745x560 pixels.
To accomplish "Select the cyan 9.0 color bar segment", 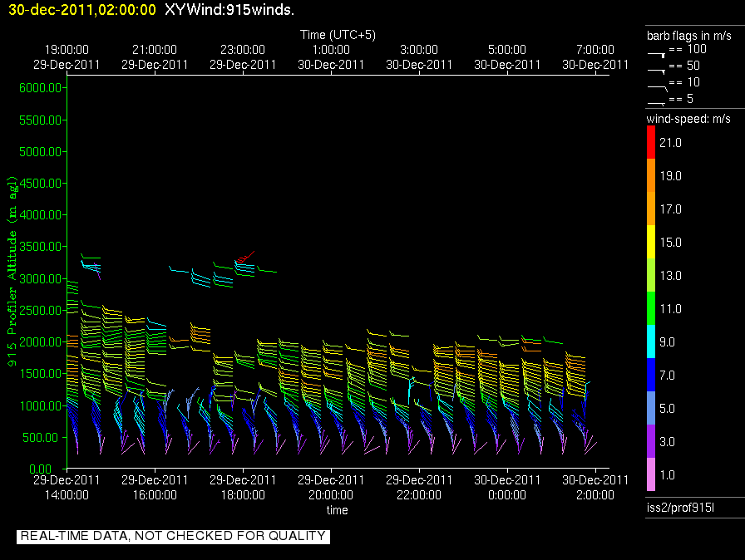I will tap(651, 342).
